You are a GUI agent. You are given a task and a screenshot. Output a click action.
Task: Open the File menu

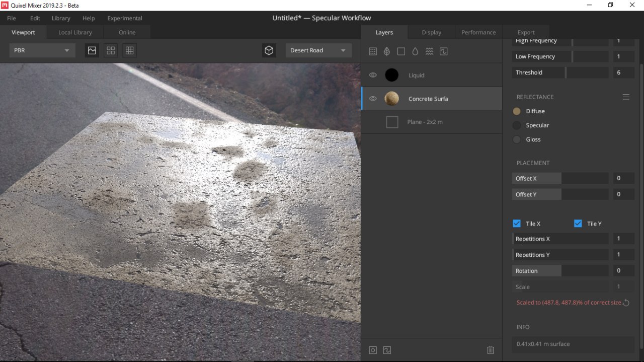point(12,18)
